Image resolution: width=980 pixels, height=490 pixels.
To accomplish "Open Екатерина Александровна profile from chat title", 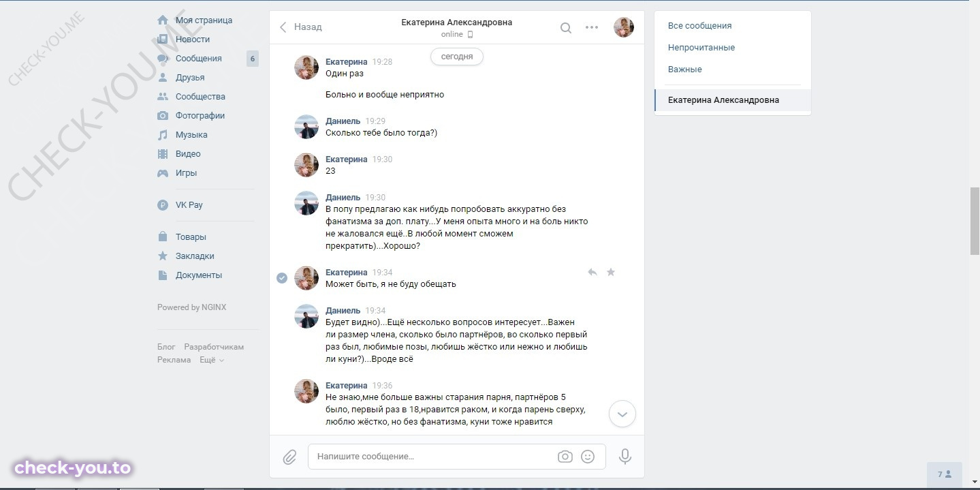I will click(x=457, y=22).
